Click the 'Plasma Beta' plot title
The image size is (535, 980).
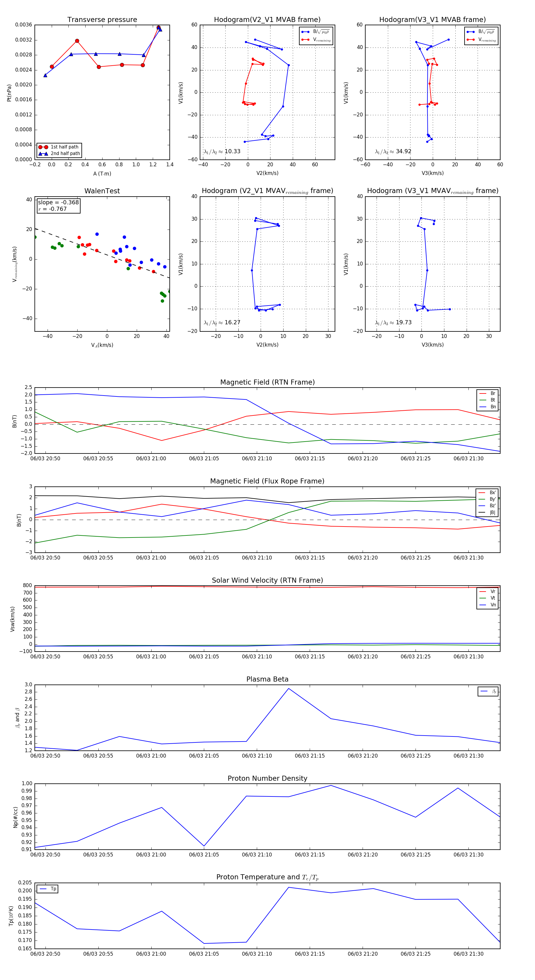267,679
